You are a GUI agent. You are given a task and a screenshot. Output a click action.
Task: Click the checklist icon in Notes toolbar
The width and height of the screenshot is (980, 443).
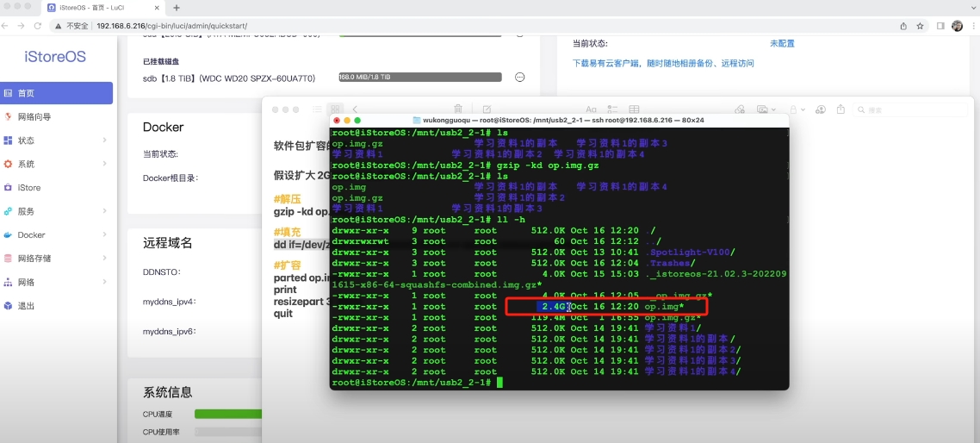pyautogui.click(x=612, y=109)
